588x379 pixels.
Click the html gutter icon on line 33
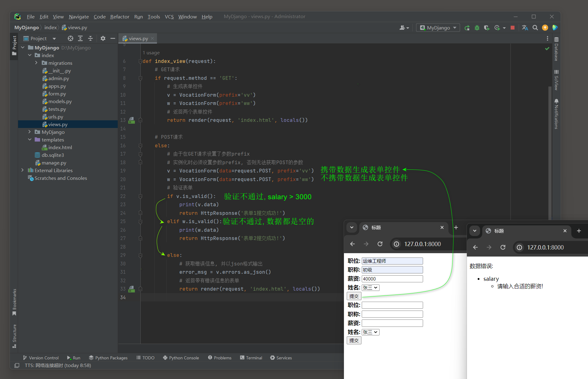pyautogui.click(x=132, y=289)
